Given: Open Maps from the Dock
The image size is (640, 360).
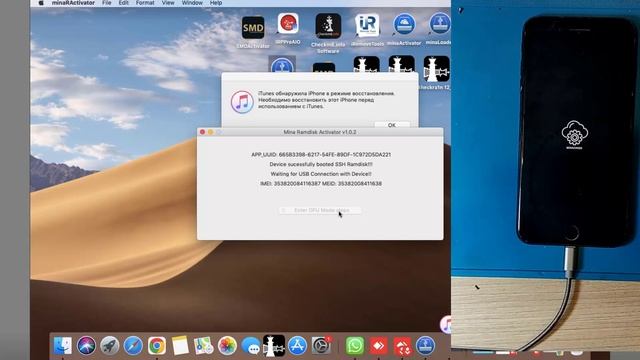Looking at the screenshot, I should tap(203, 346).
